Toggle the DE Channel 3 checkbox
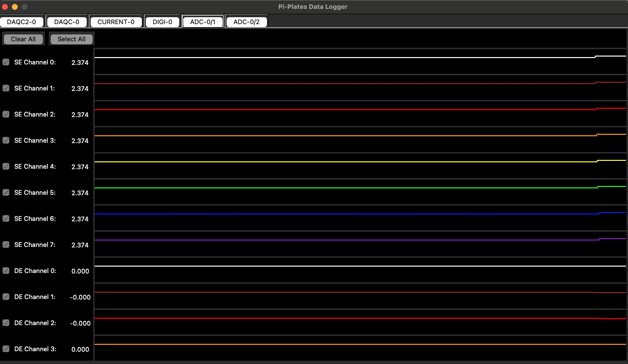Screen dimensions: 628x364 (6, 349)
